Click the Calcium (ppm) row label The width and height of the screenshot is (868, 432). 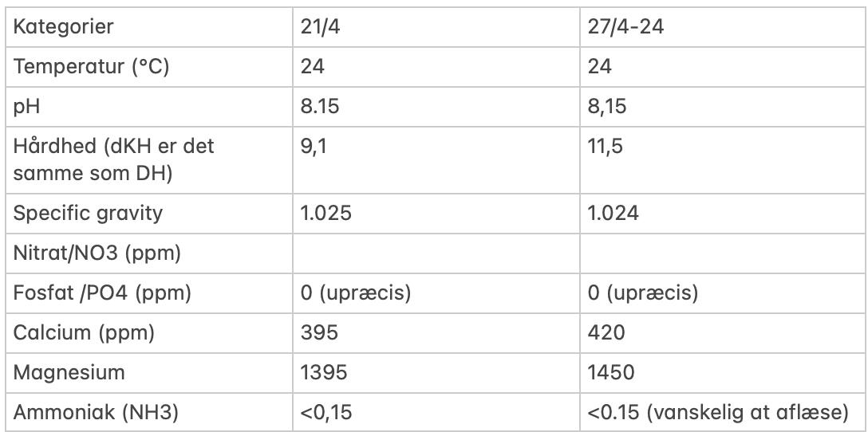click(x=84, y=332)
